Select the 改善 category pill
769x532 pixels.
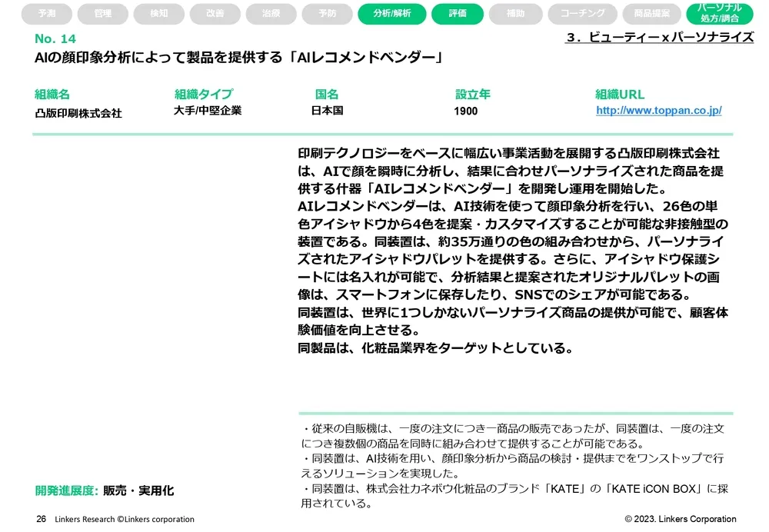pyautogui.click(x=215, y=13)
